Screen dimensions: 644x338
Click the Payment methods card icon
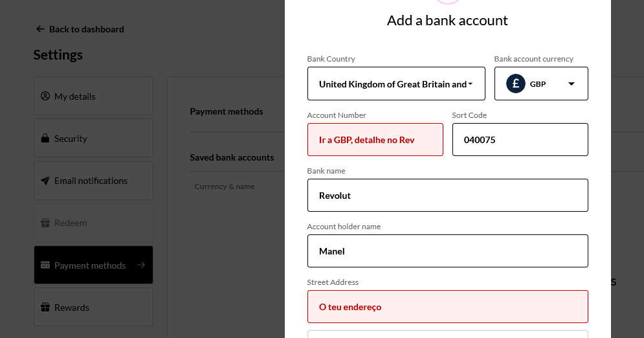pyautogui.click(x=45, y=265)
